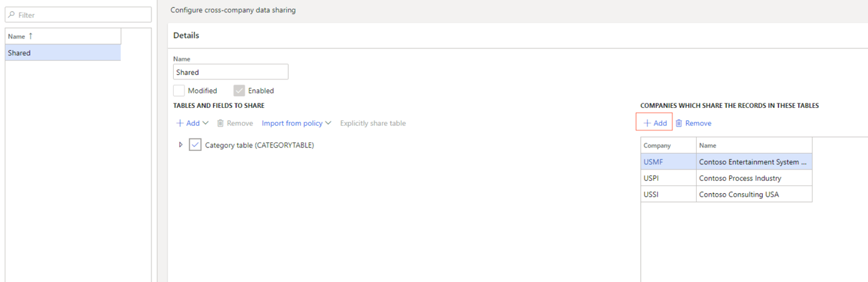This screenshot has width=868, height=282.
Task: Toggle the Enabled checkbox
Action: tap(239, 91)
